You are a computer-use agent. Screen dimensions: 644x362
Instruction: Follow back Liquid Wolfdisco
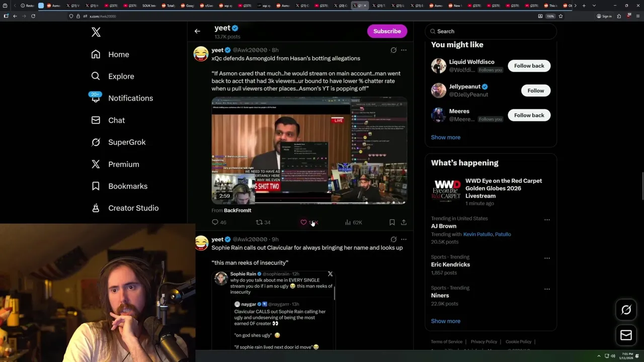click(x=529, y=66)
